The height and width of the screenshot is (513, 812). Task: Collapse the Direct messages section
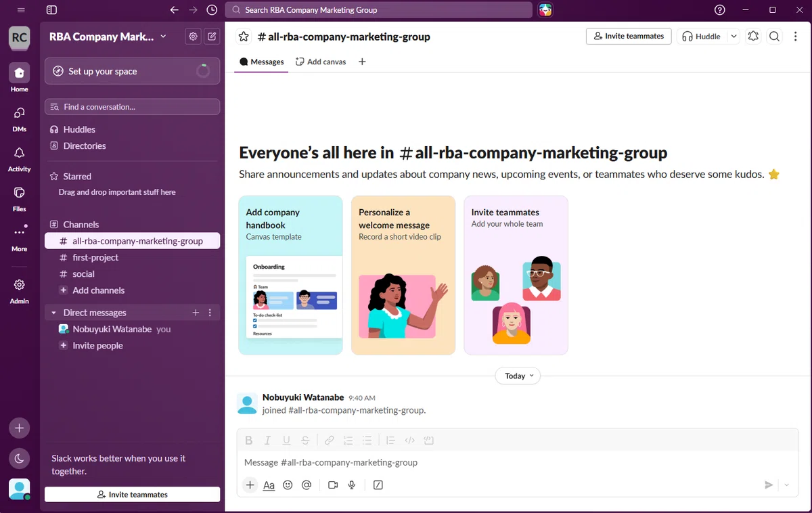tap(53, 313)
